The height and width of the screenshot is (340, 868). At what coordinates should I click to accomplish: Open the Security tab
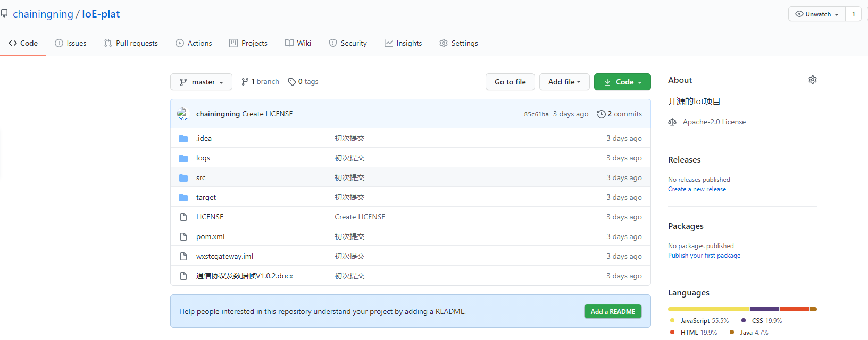click(x=348, y=43)
